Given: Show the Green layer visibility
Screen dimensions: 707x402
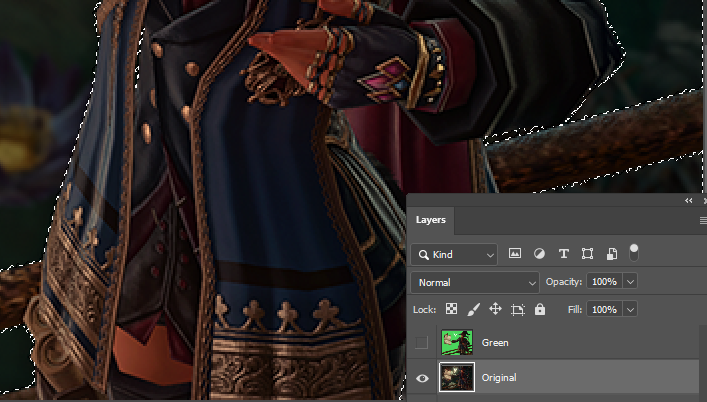Looking at the screenshot, I should point(422,343).
